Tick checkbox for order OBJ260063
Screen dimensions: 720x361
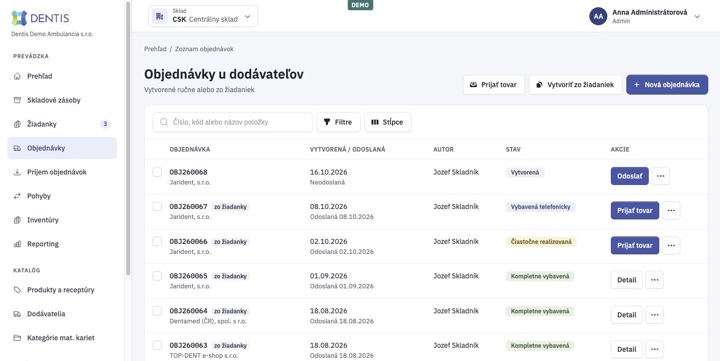click(157, 345)
